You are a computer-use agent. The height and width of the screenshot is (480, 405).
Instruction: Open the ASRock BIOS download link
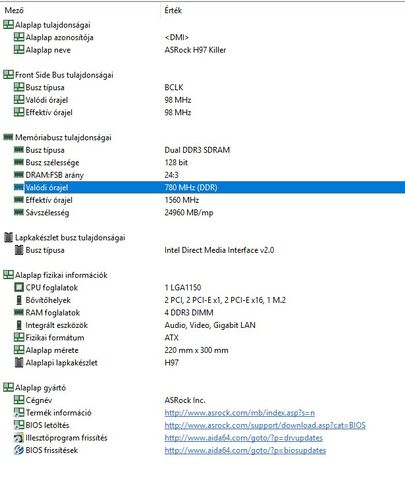(265, 426)
